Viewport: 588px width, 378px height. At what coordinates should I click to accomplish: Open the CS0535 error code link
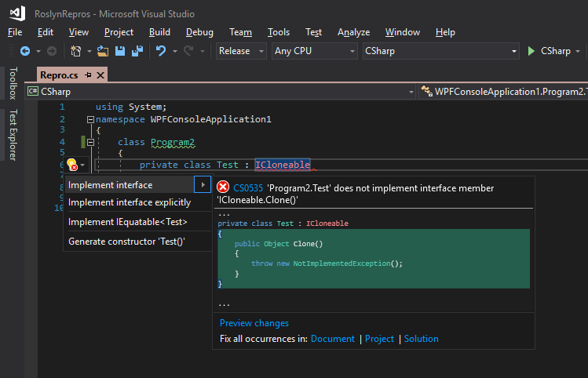248,188
